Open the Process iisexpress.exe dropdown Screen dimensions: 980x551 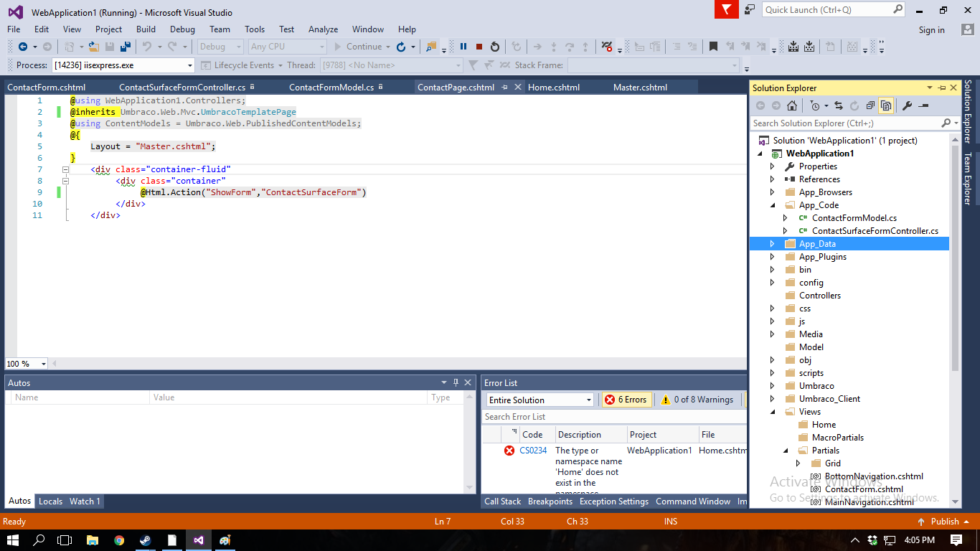[x=190, y=65]
